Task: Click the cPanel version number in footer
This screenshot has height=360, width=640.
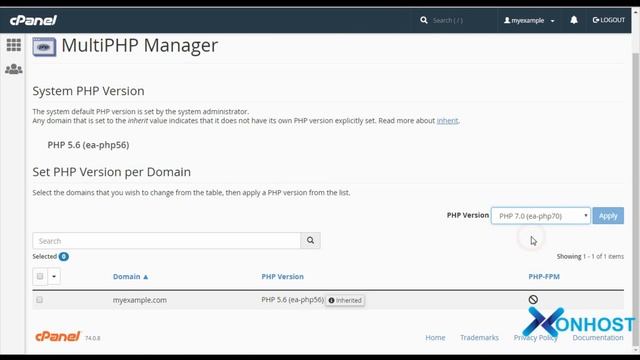Action: (93, 338)
